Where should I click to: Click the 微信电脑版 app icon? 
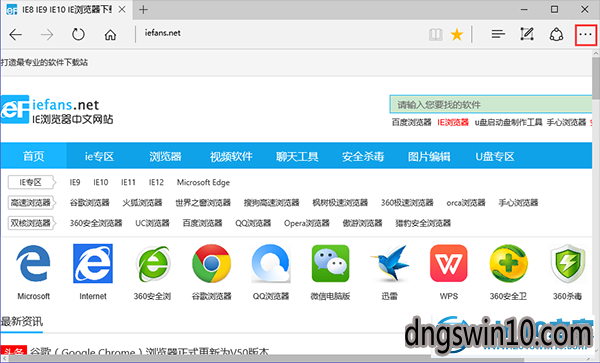[330, 264]
